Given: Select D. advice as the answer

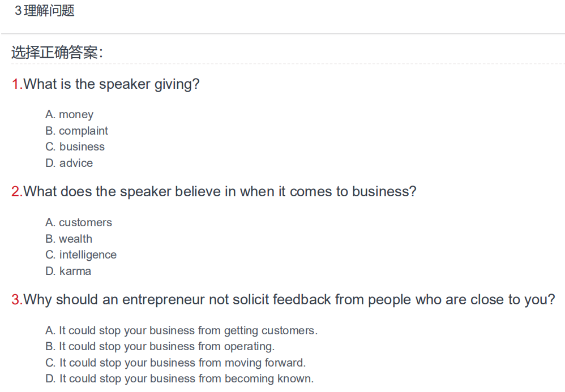Looking at the screenshot, I should 69,163.
